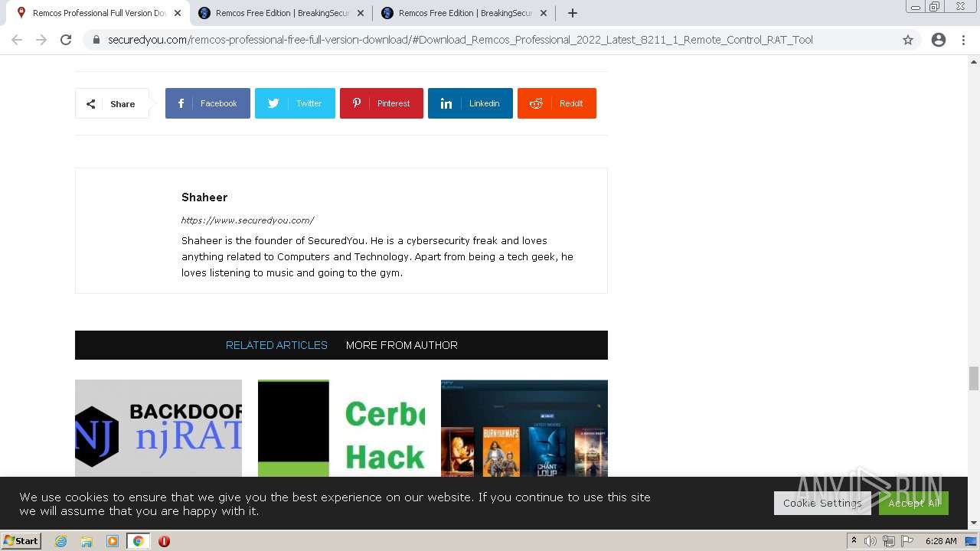Viewport: 980px width, 551px height.
Task: Visit the https://www.securedyou.com/ link
Action: pos(247,220)
